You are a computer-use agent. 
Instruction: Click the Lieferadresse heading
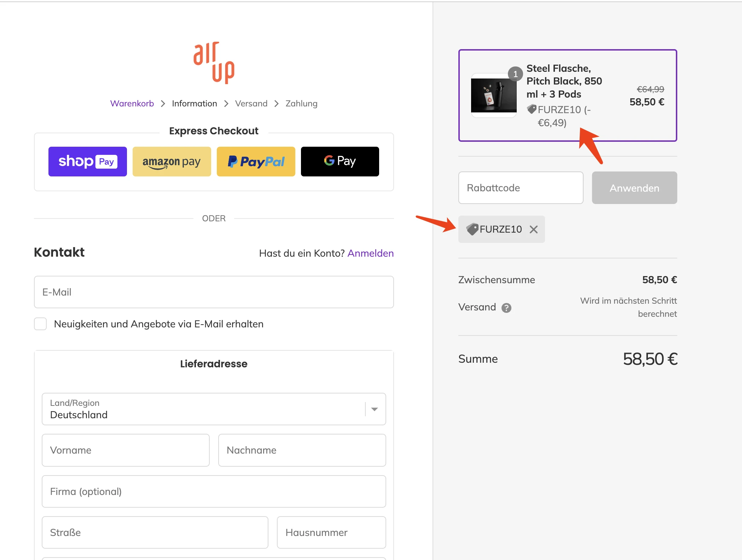pos(214,364)
